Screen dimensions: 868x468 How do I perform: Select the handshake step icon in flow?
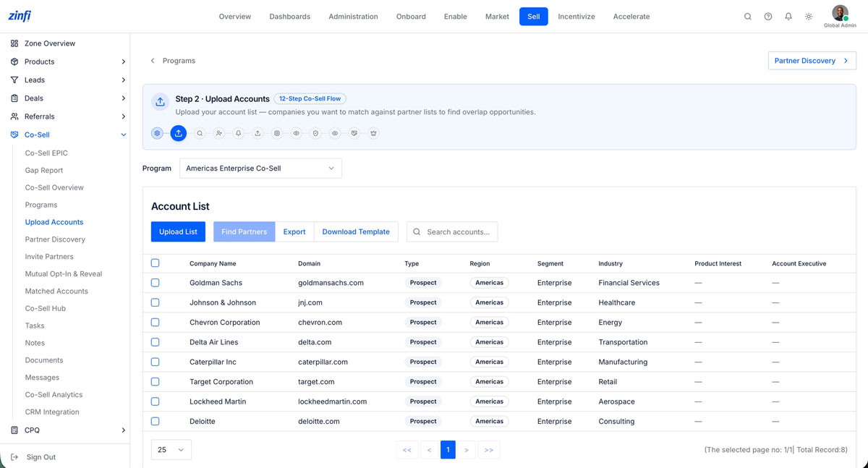click(354, 133)
